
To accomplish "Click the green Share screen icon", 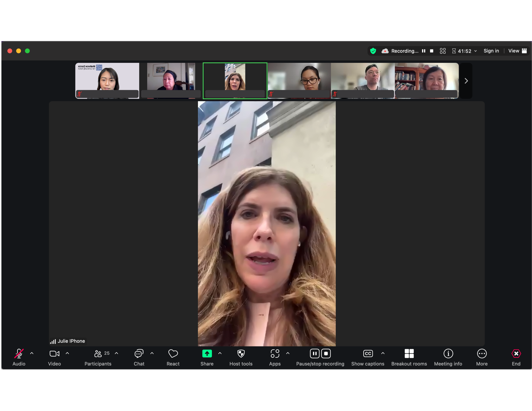I will (x=207, y=354).
